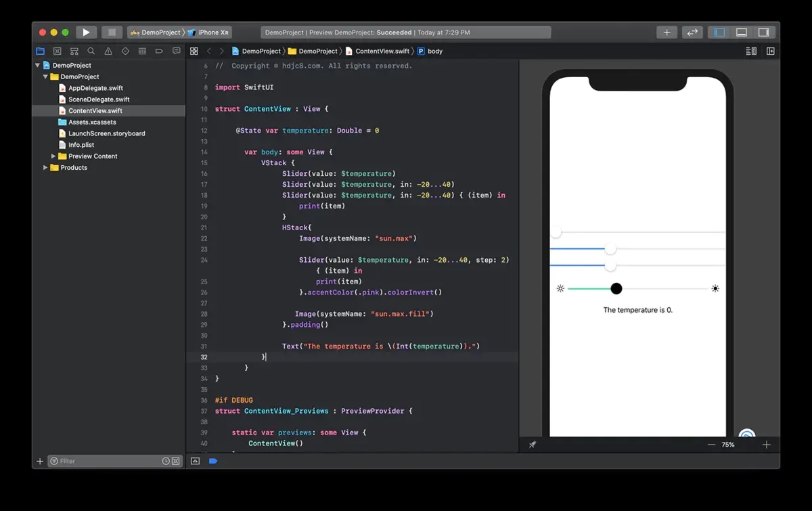Toggle the debug area visibility
Viewport: 812px width, 511px height.
[742, 32]
